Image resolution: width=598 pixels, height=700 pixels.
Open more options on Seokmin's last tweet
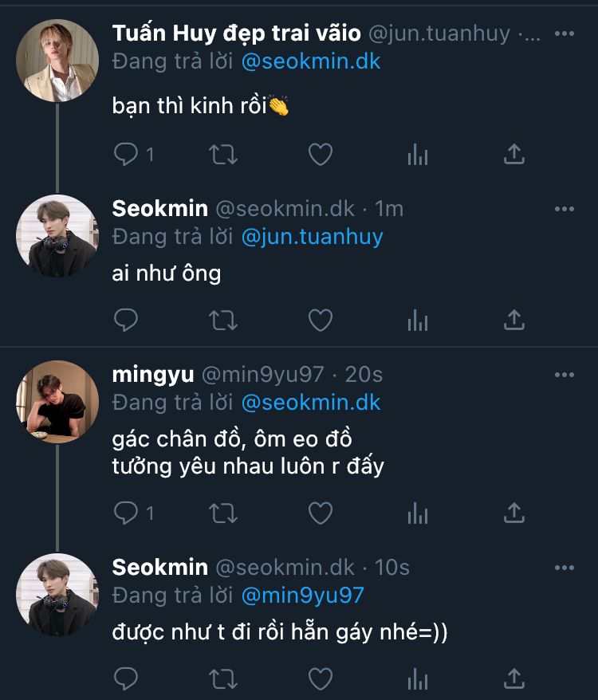564,567
